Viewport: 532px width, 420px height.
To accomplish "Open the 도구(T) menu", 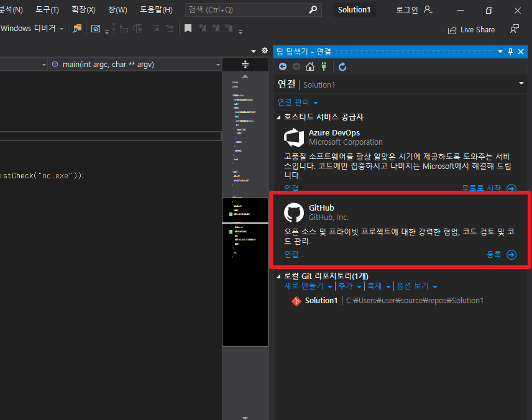I will click(x=47, y=10).
